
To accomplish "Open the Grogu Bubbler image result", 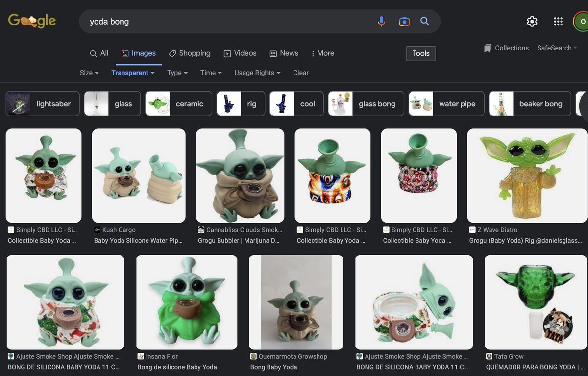I will point(240,175).
